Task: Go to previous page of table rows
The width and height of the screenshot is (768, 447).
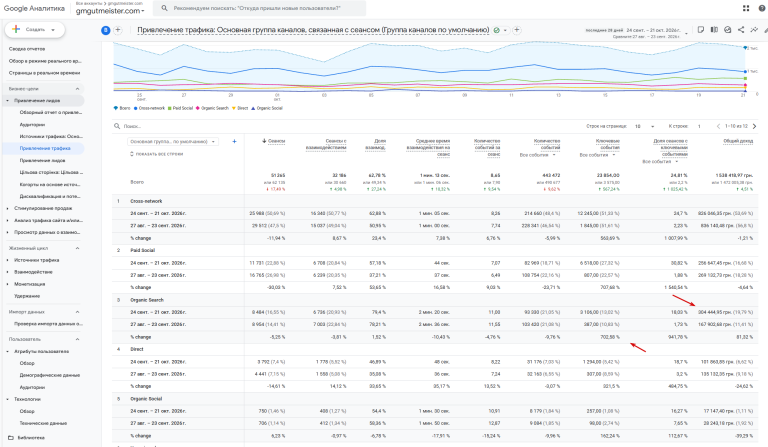Action: (x=718, y=126)
